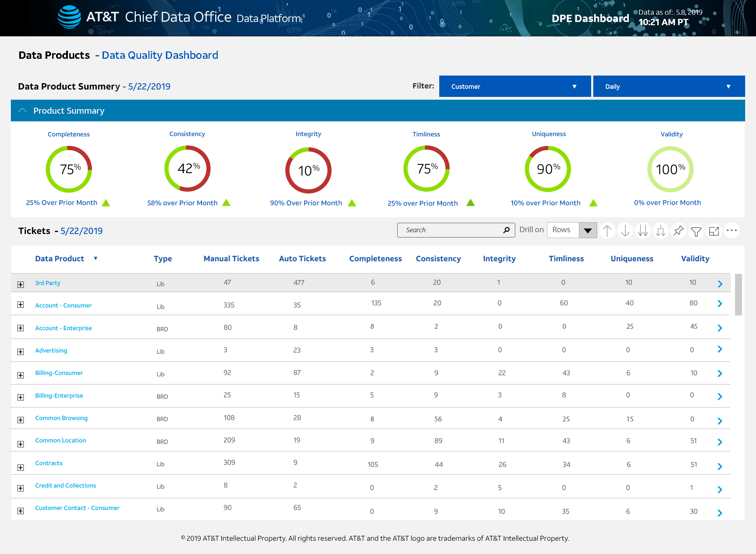The image size is (756, 554).
Task: Click the double-arrow next level icon
Action: coord(643,231)
